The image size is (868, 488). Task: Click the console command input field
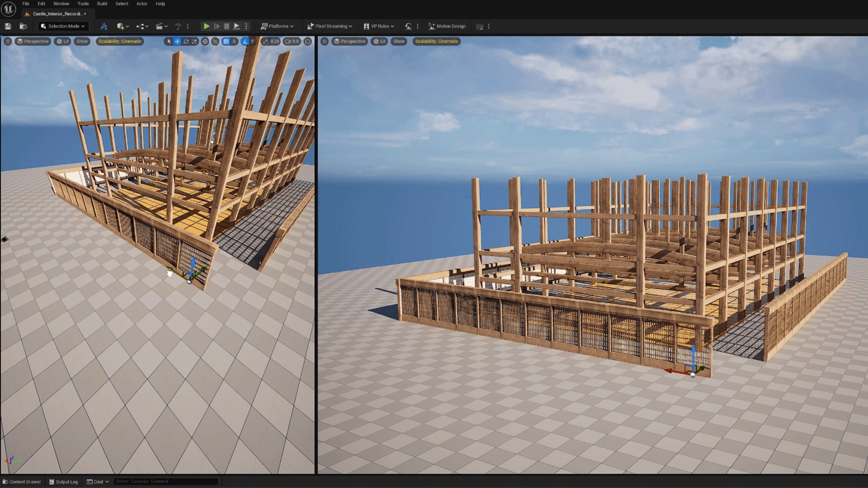[165, 482]
